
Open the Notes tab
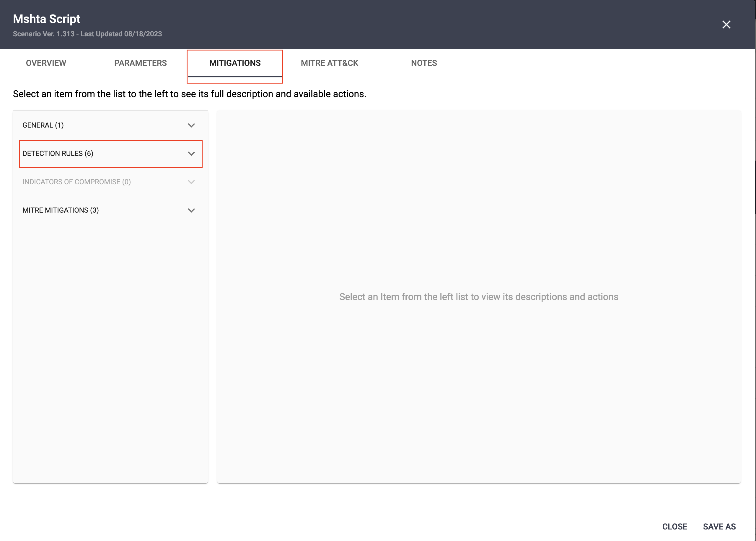[424, 63]
